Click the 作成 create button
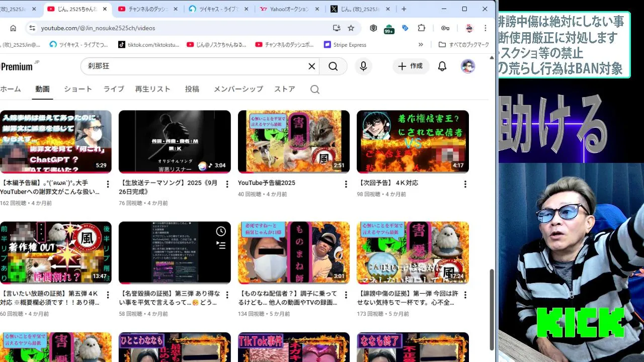Screen dimensions: 644x362 click(411, 66)
